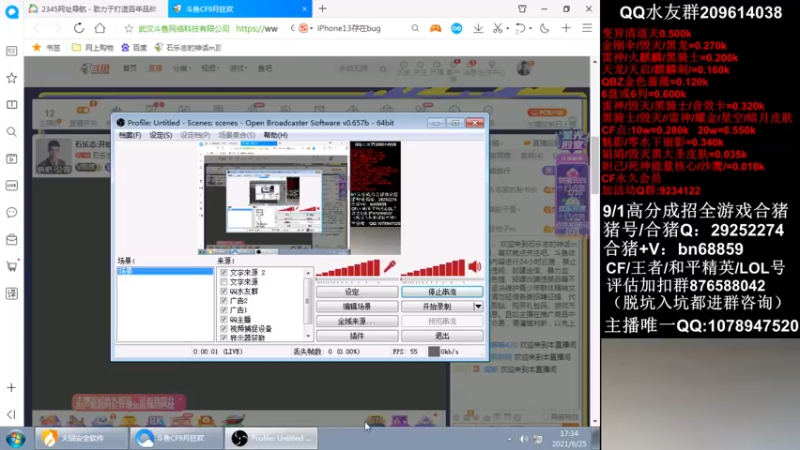Click the 退出 exit button in OBS
This screenshot has height=450, width=800.
tap(442, 336)
